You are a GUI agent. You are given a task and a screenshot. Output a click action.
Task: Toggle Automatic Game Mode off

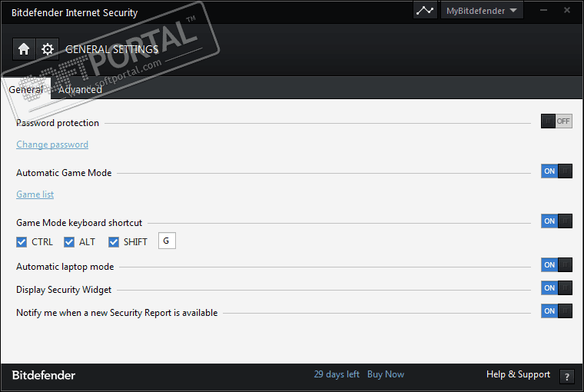coord(556,171)
